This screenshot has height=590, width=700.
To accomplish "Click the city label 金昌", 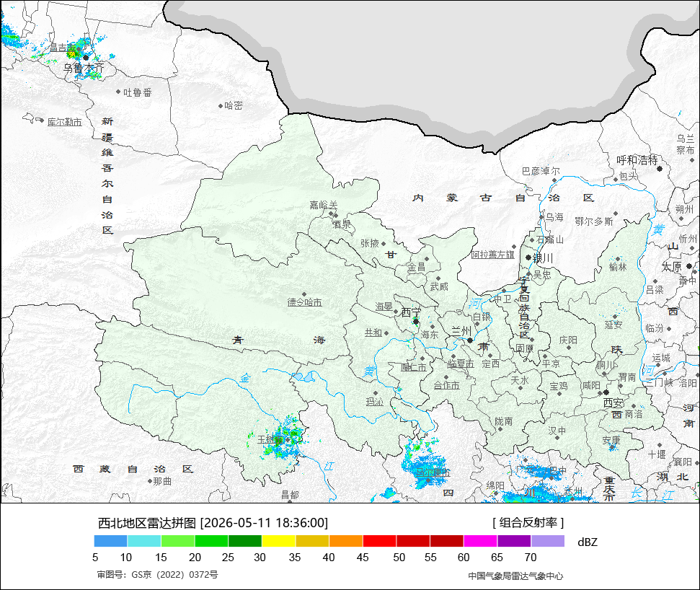I will point(417,268).
